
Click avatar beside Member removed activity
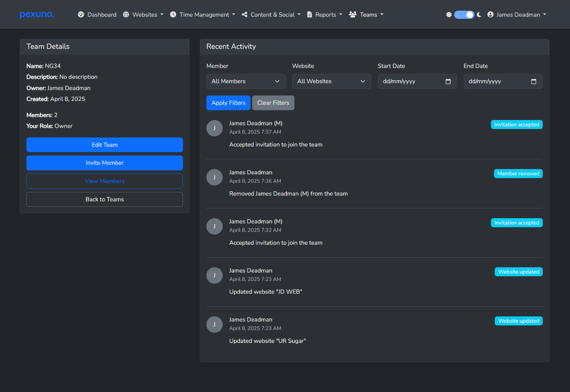coord(214,177)
